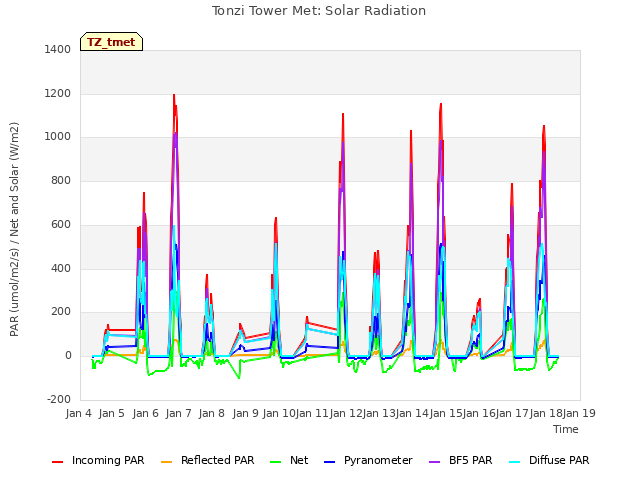This screenshot has width=640, height=480.
Task: Click the 600 y-axis tick label
Action: coord(61,224)
